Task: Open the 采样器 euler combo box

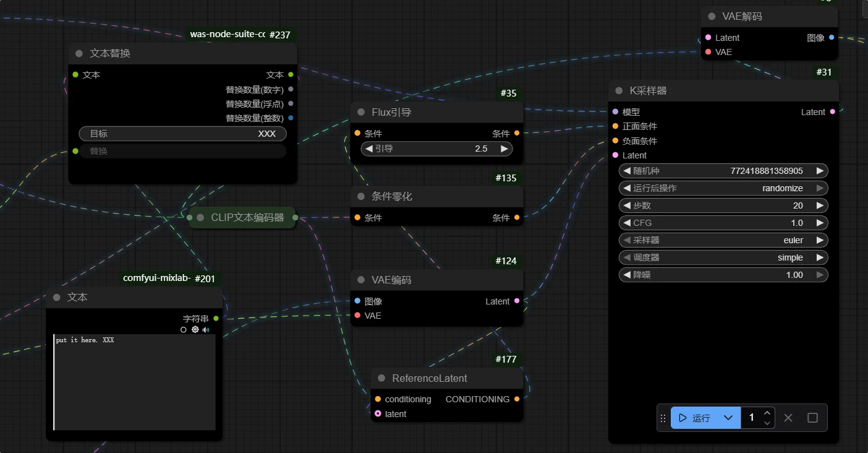Action: [723, 240]
